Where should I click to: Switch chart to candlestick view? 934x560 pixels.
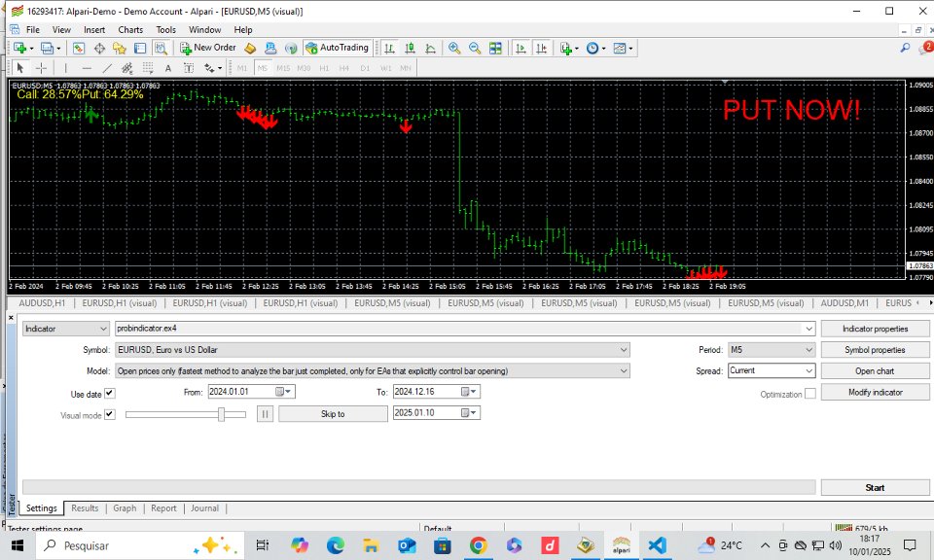(x=409, y=47)
